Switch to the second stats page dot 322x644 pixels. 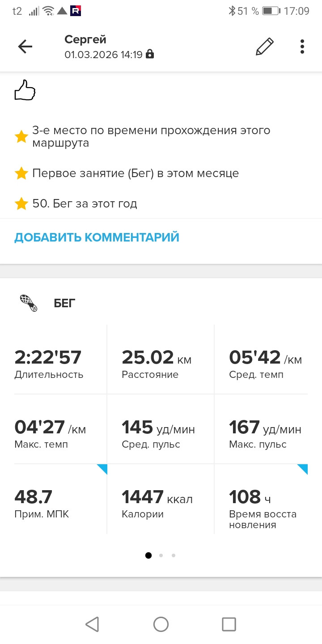click(x=161, y=555)
